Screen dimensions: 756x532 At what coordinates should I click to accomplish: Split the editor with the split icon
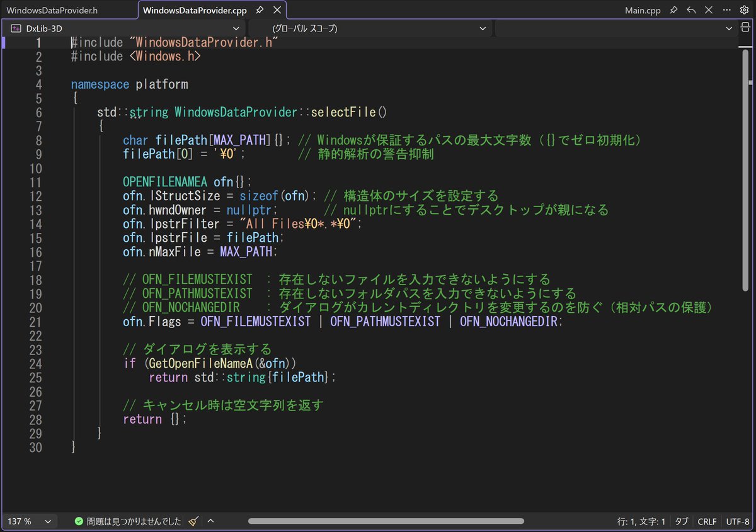746,28
